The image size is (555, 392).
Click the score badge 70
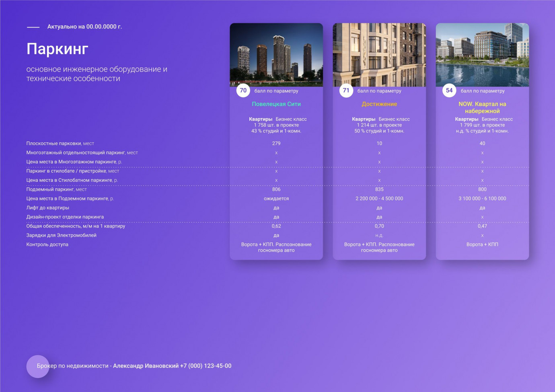(x=243, y=90)
